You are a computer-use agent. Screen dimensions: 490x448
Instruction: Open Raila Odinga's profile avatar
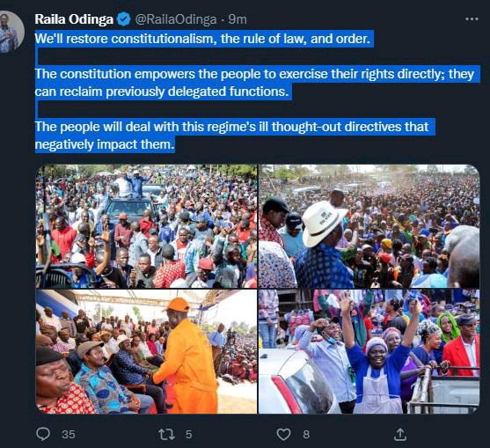click(x=10, y=33)
